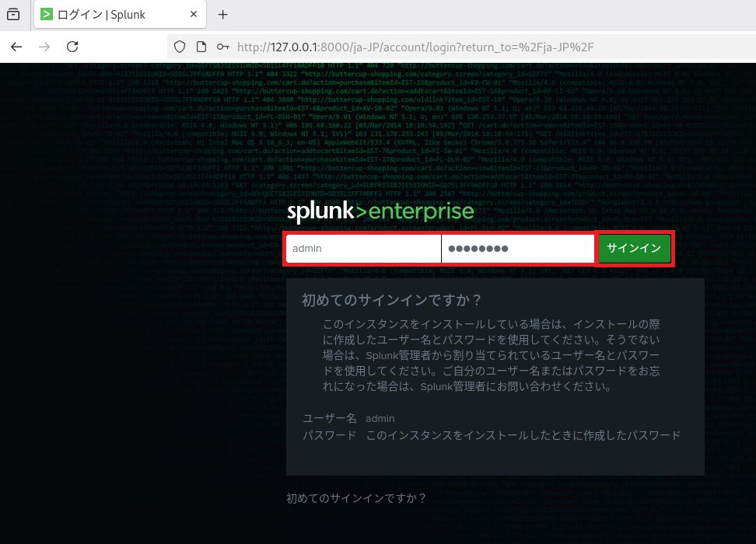
Task: Click the first-time sign-in instruction paragraph
Action: (x=492, y=355)
